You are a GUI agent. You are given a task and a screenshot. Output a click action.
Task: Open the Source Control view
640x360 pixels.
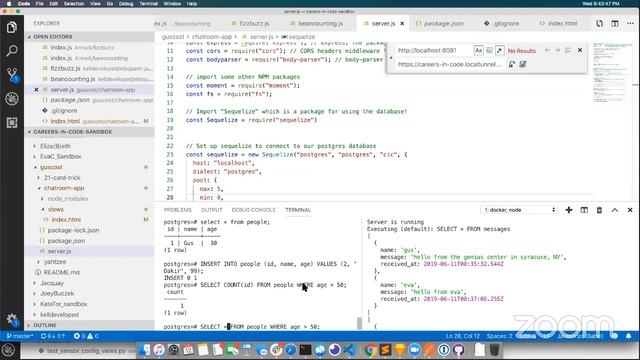[x=12, y=75]
